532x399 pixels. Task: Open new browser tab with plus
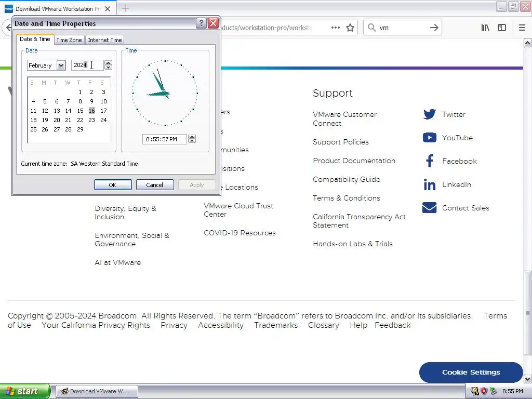click(125, 8)
